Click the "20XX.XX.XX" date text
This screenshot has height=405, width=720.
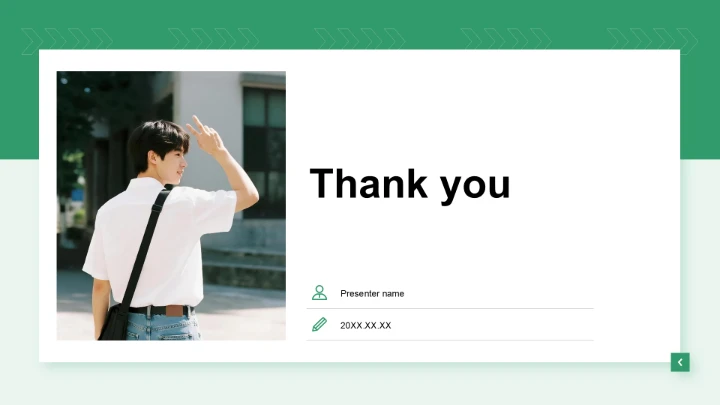(366, 326)
